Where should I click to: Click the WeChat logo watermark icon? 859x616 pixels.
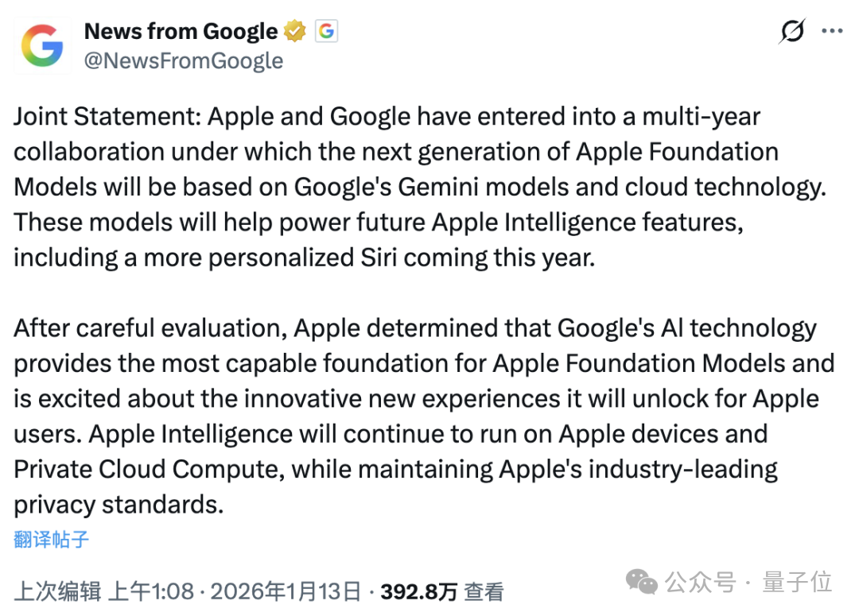(642, 582)
